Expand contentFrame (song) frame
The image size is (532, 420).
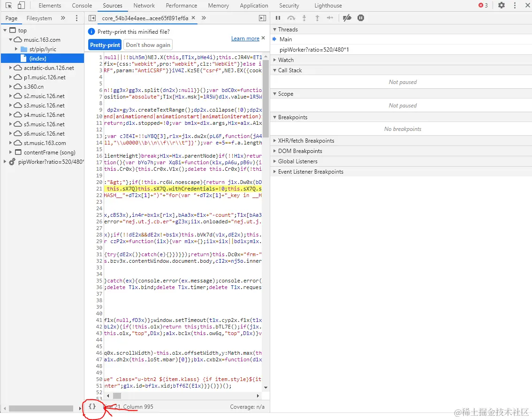(x=10, y=153)
